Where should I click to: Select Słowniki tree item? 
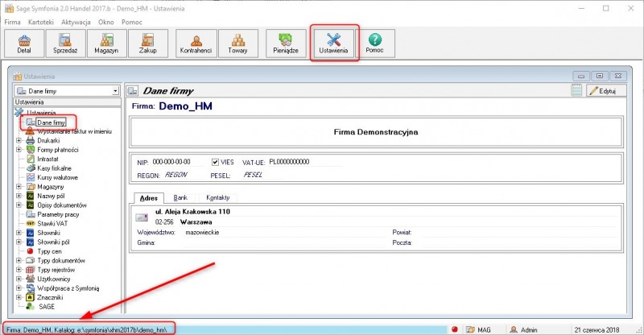tap(48, 233)
